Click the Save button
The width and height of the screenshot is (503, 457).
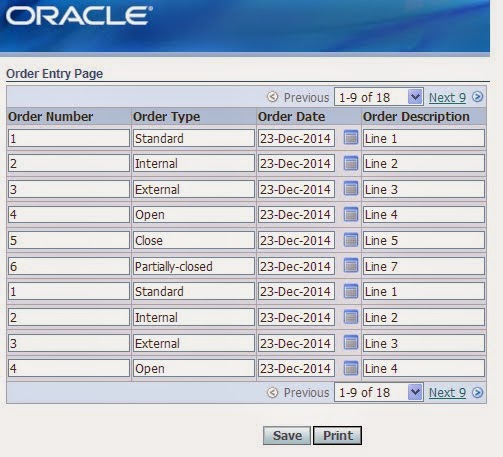tap(287, 435)
